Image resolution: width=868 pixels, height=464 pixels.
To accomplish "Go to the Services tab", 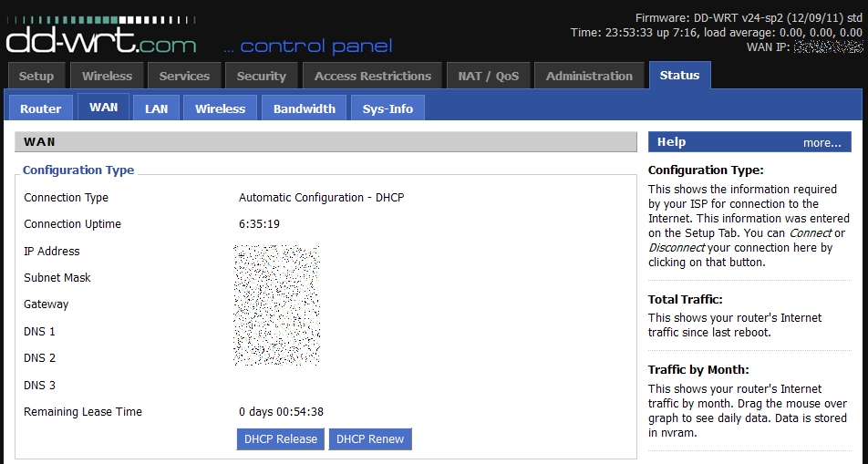I will coord(184,77).
